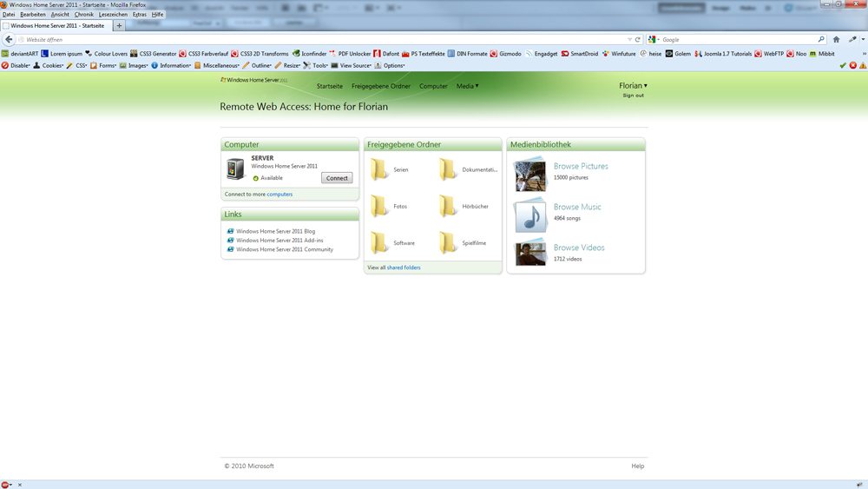Viewport: 868px width, 489px height.
Task: Open the Browse Music link
Action: click(x=577, y=207)
